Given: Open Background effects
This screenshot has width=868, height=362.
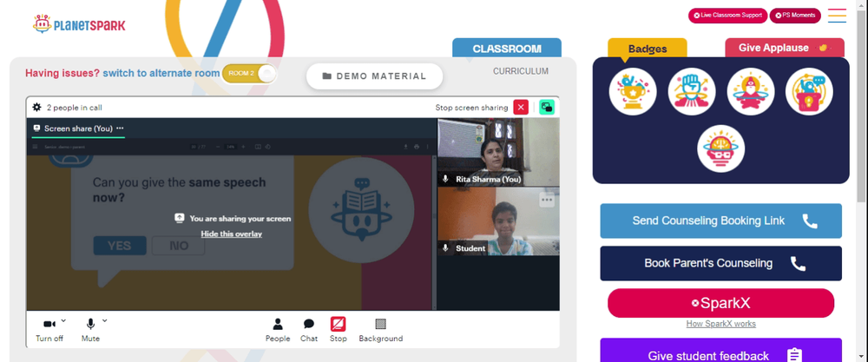Looking at the screenshot, I should (381, 330).
